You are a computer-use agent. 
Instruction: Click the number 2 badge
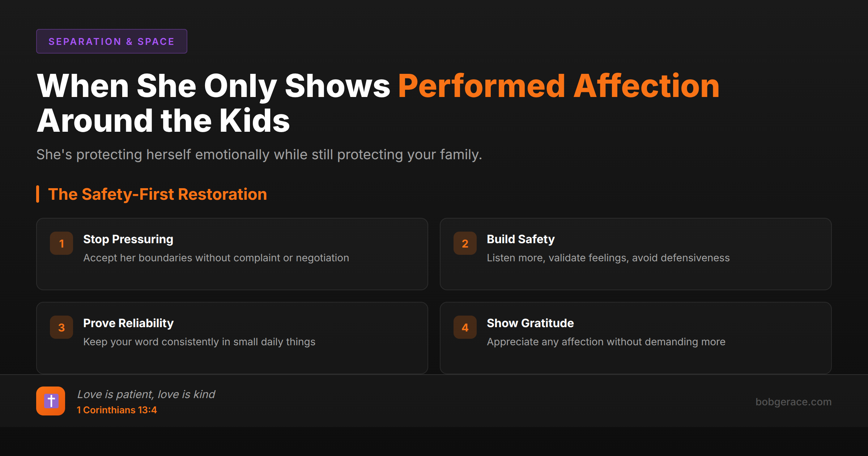[x=465, y=243]
